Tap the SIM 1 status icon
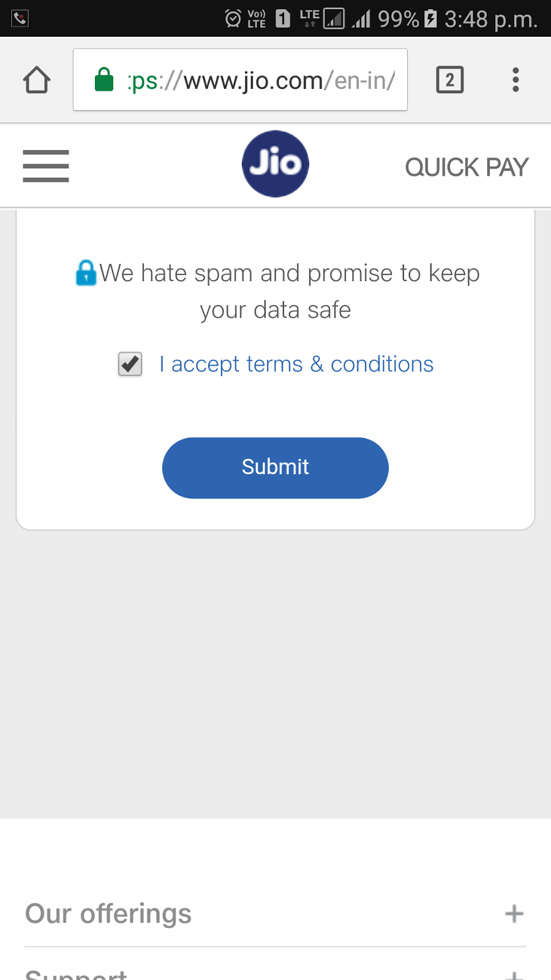551x980 pixels. (283, 18)
